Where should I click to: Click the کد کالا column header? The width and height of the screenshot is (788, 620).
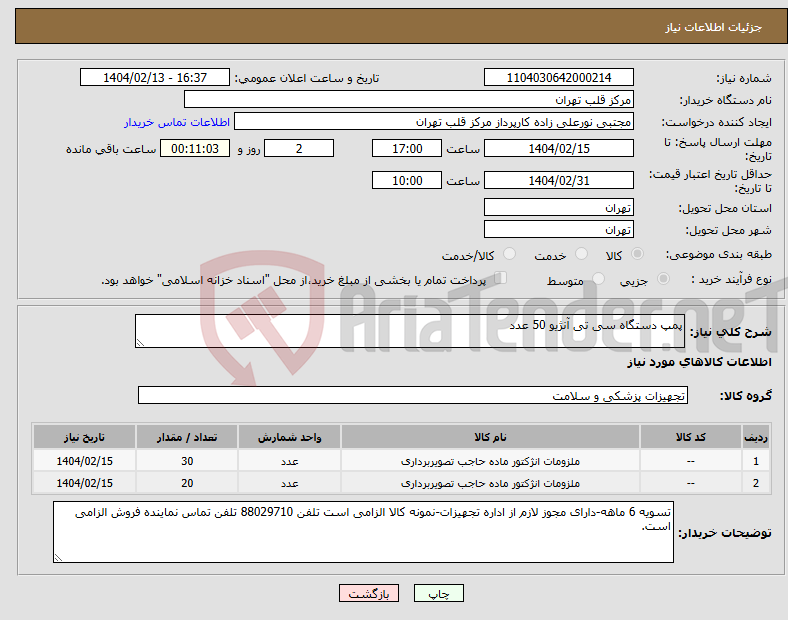coord(691,437)
